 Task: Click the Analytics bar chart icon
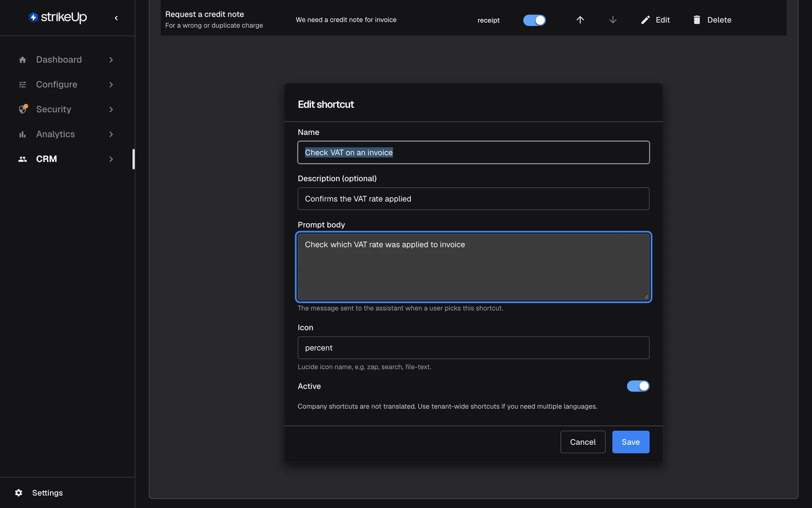(23, 134)
